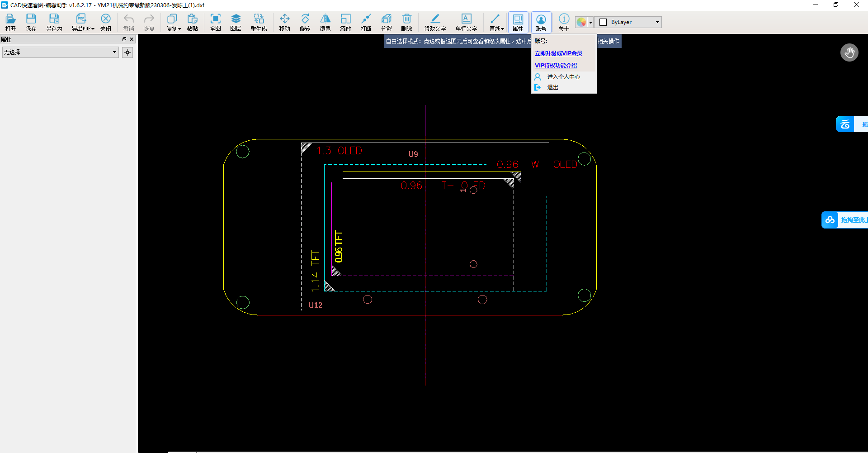Open the Copy tool dropdown arrow

(179, 29)
